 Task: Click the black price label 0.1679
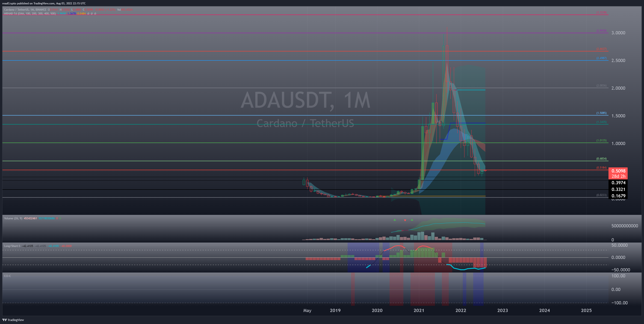(618, 196)
